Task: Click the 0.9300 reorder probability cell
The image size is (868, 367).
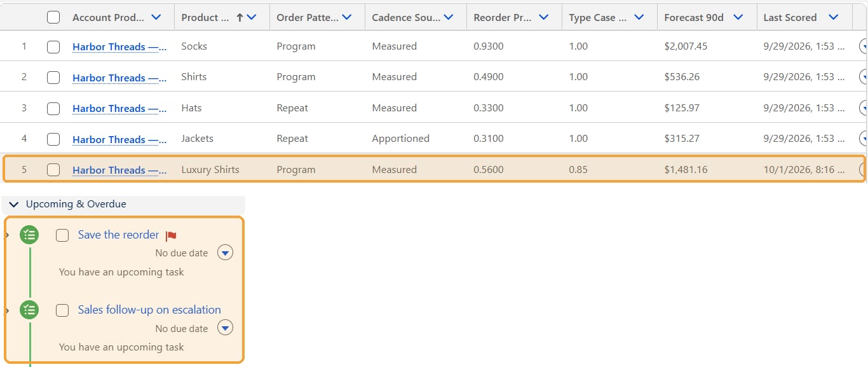Action: [489, 46]
